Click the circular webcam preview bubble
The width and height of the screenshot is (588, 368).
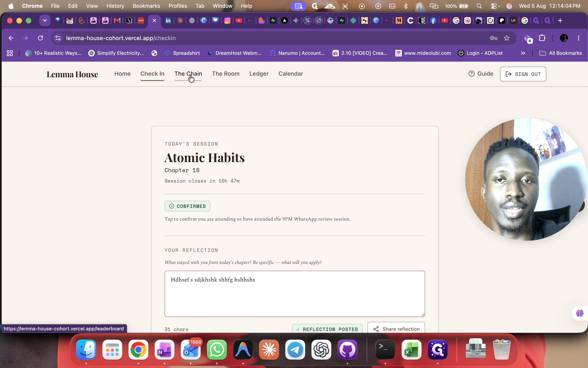526,180
